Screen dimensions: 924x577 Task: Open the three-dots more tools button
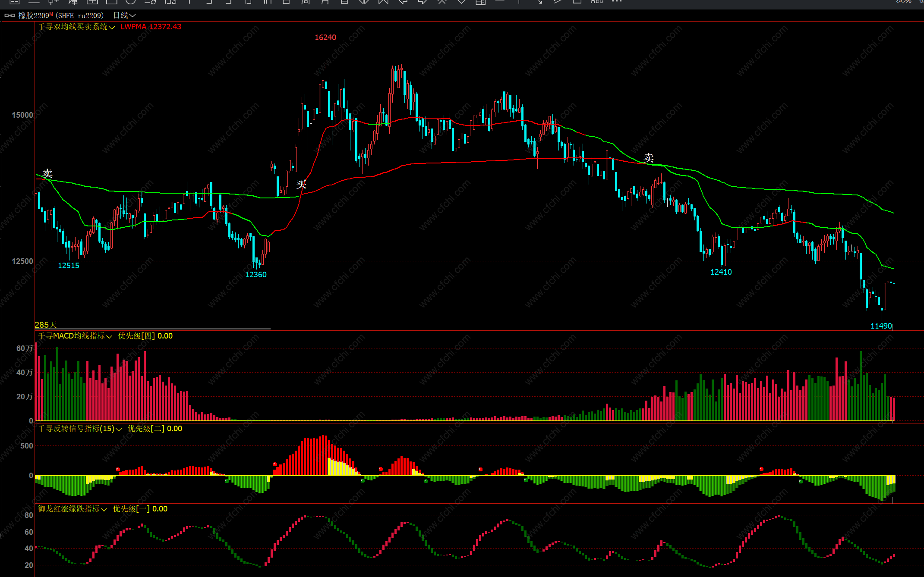click(617, 2)
